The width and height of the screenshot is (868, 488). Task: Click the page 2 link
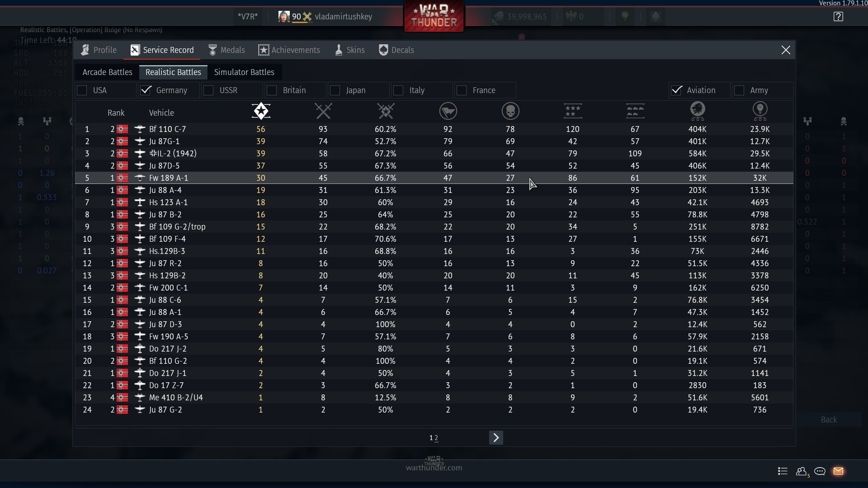point(436,438)
